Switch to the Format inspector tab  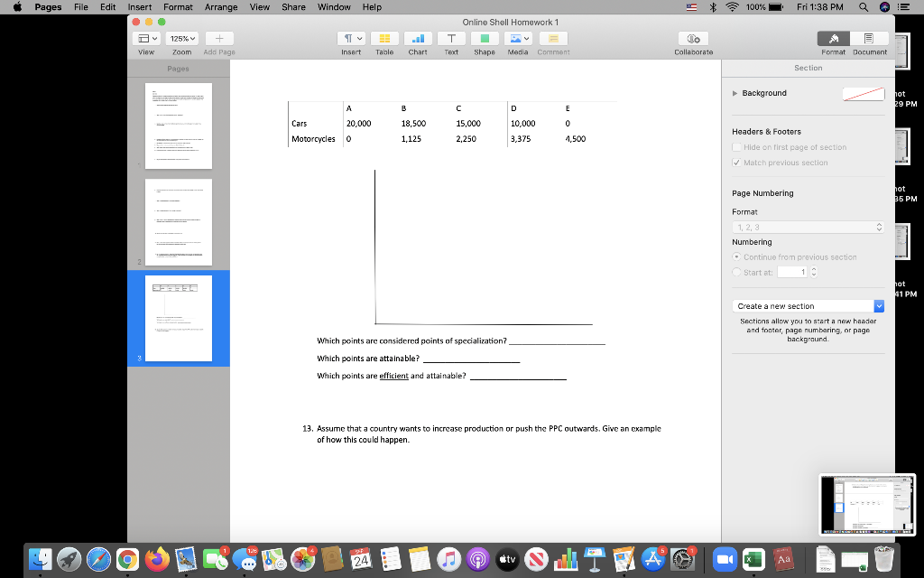tap(833, 40)
